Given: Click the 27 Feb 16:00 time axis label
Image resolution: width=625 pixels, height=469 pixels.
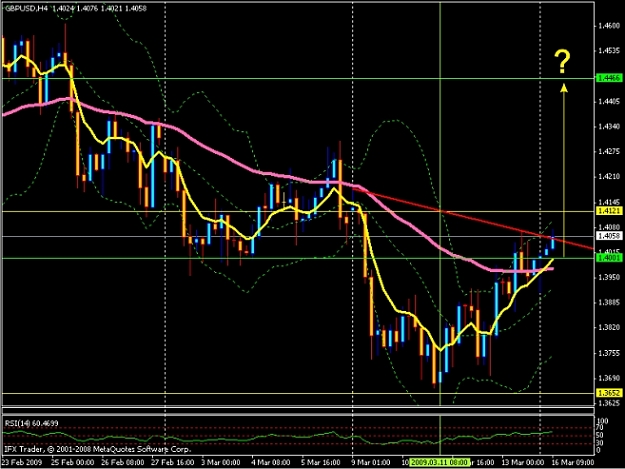Looking at the screenshot, I should coord(173,462).
